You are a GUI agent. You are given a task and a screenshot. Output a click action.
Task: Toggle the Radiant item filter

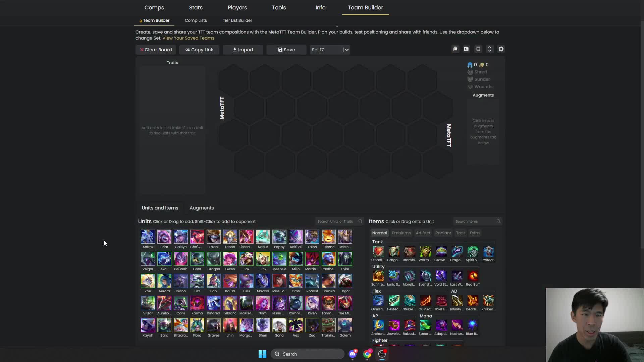(x=443, y=233)
